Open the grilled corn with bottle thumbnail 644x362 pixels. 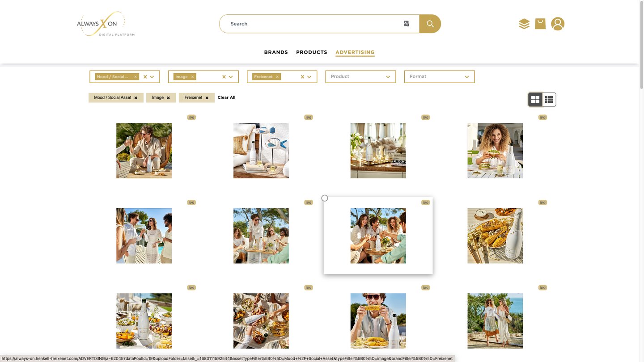click(495, 236)
